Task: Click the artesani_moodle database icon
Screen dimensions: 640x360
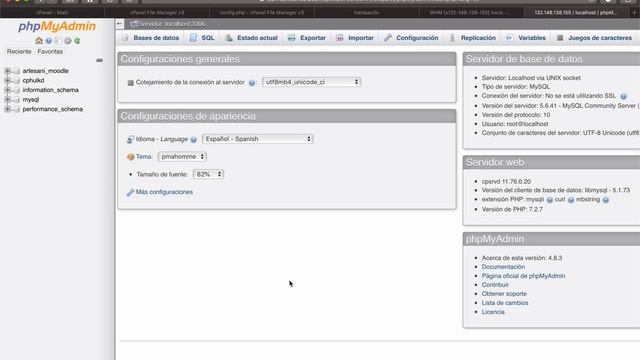Action: 17,71
